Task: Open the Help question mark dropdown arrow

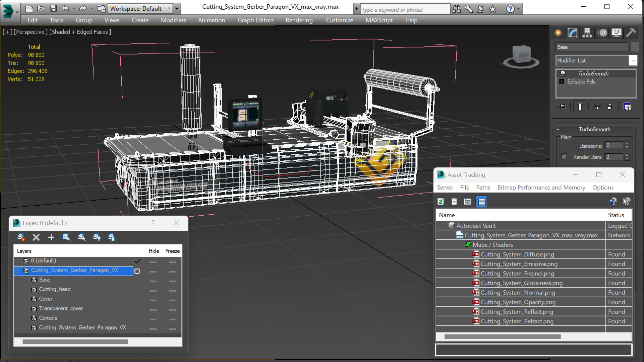Action: tap(519, 9)
